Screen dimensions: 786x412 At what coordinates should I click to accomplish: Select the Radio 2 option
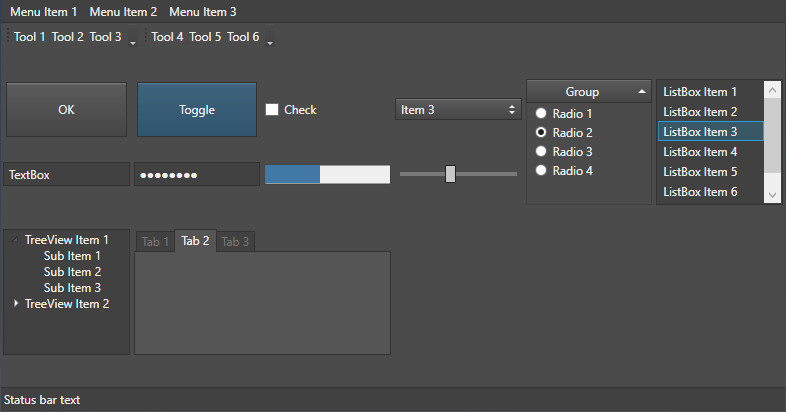tap(564, 132)
